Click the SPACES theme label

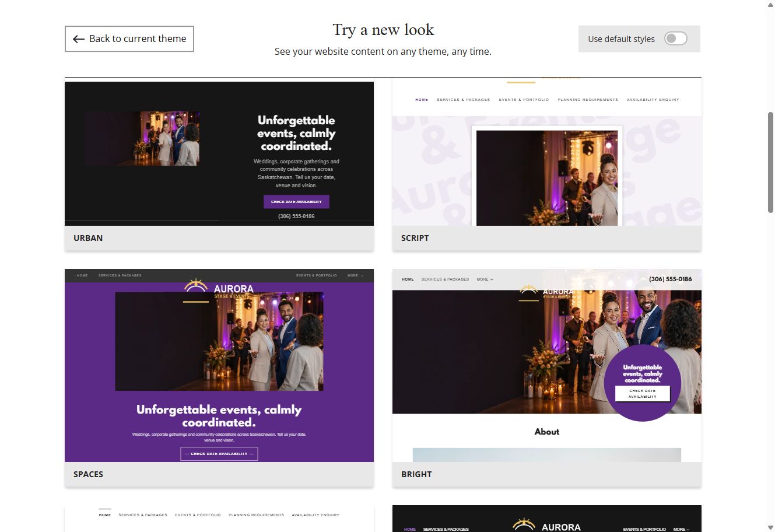point(88,474)
